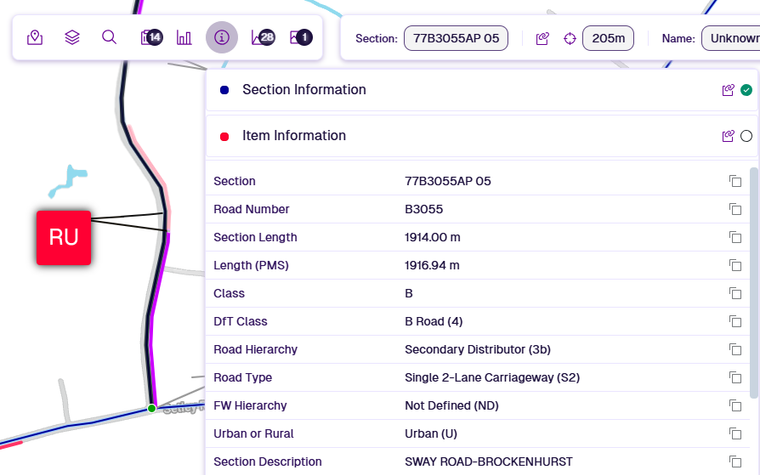760x475 pixels.
Task: Click the Secondary Distributor (3b) value
Action: coord(477,350)
